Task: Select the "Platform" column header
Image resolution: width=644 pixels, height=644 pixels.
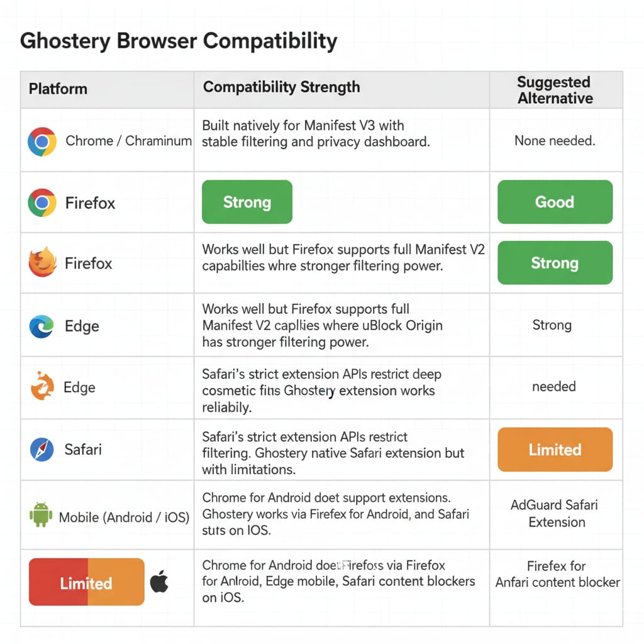Action: [58, 89]
